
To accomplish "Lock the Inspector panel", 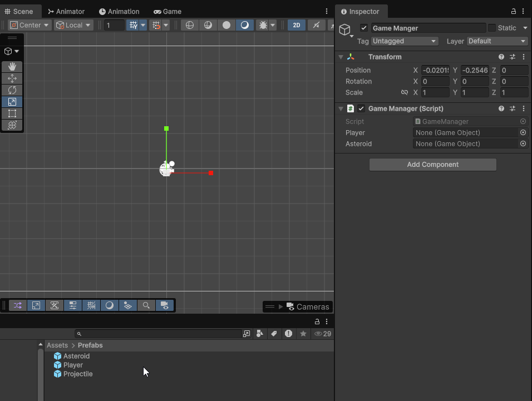I will (x=514, y=12).
